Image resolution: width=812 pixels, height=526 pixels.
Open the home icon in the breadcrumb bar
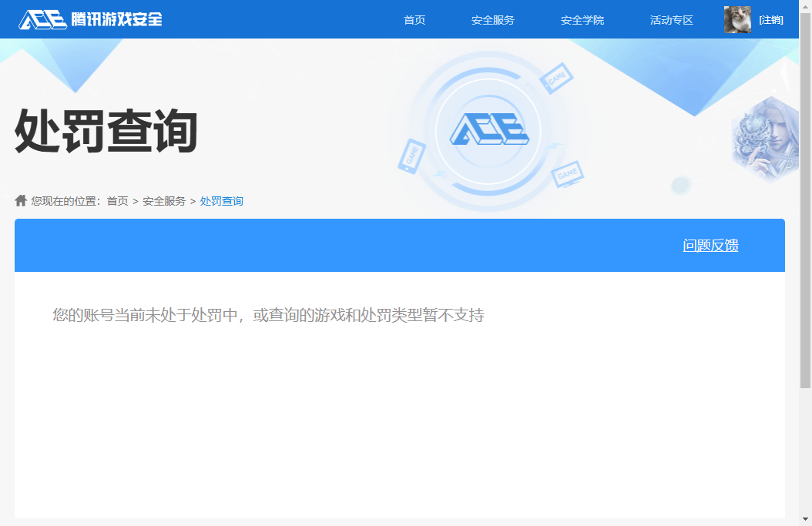click(20, 200)
